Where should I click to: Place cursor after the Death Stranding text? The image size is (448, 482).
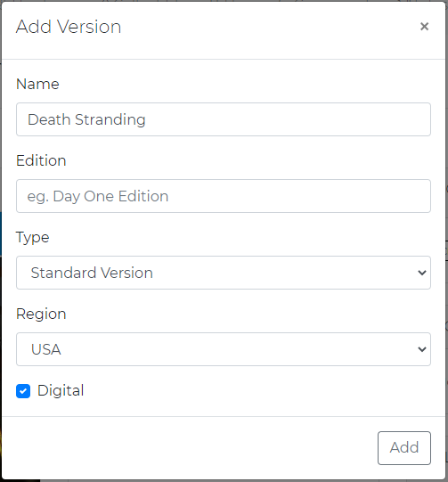tap(147, 119)
